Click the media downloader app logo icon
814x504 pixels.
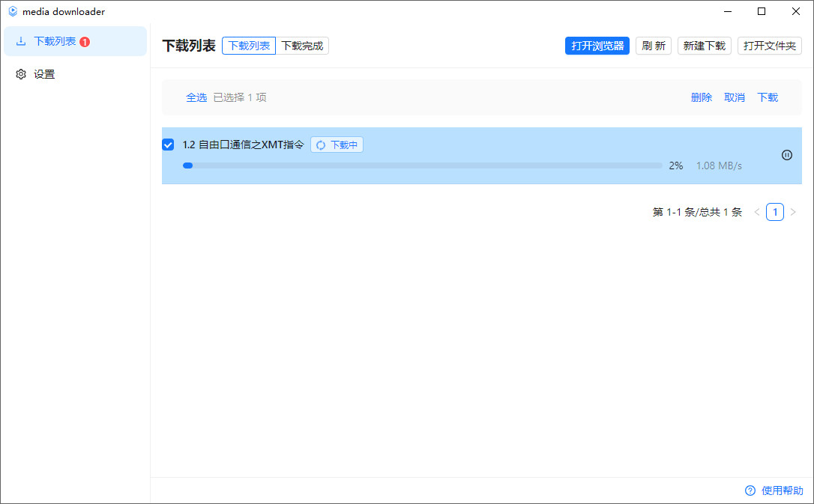[x=13, y=11]
